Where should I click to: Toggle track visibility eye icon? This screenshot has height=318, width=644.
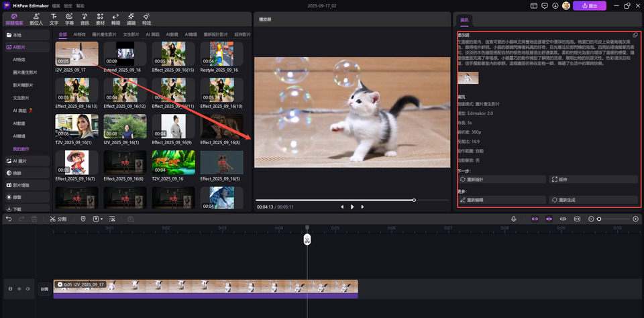[x=19, y=288]
